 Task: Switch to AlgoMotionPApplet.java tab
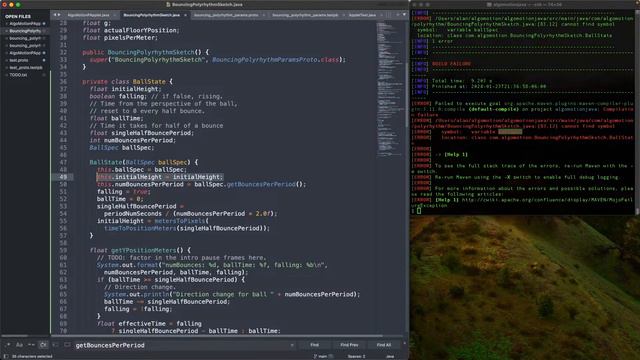[x=89, y=15]
